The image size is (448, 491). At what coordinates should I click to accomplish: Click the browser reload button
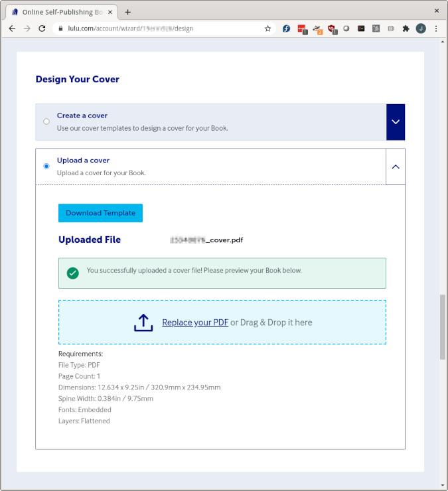42,29
